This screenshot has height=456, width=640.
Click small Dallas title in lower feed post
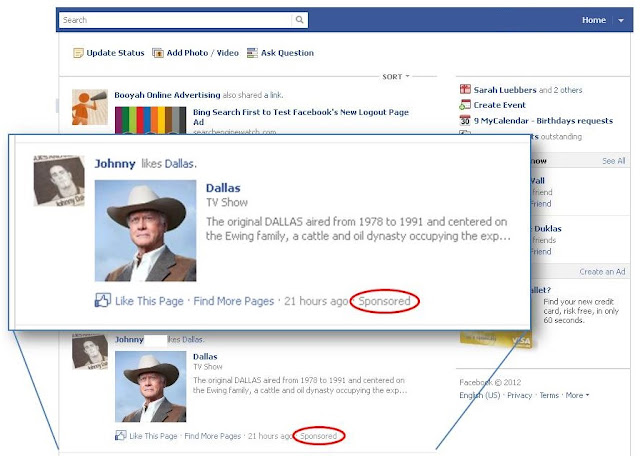(205, 356)
